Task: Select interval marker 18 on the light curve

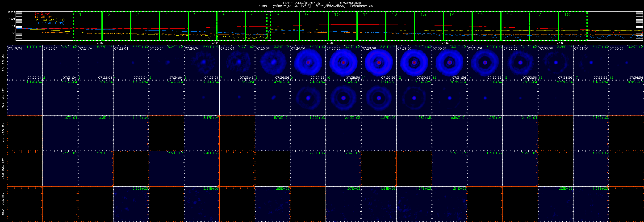Action: tap(567, 15)
